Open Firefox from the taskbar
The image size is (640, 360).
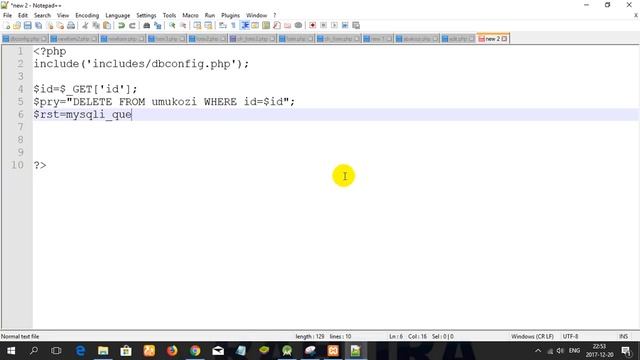coord(172,351)
